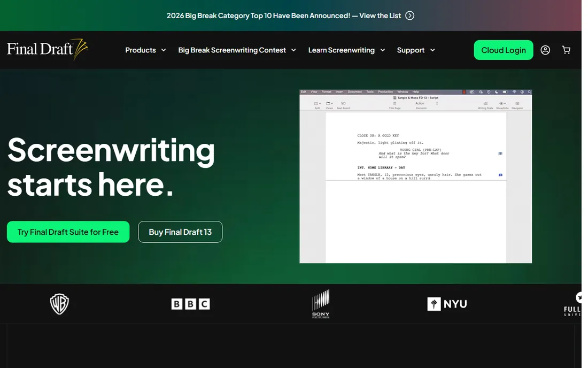This screenshot has height=368, width=588.
Task: Open the Format menu in the app preview
Action: [326, 92]
